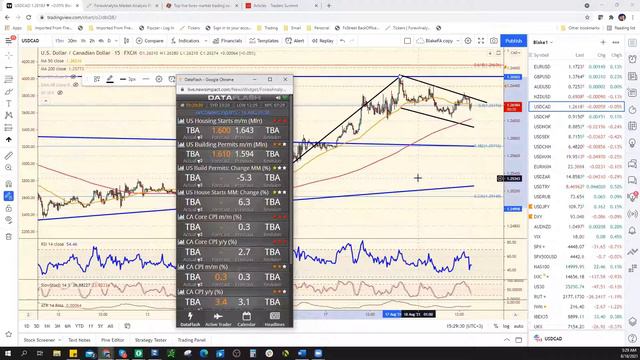The height and width of the screenshot is (360, 640).
Task: Open DataFlash lightning icon in widget
Action: point(190,319)
